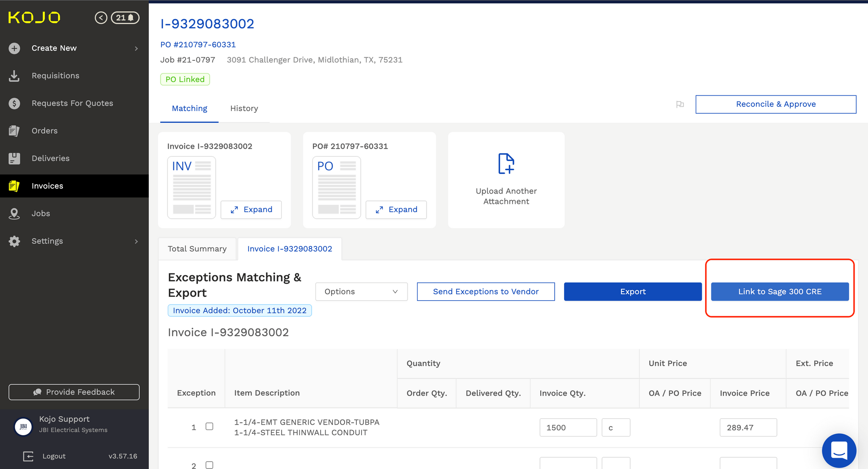The image size is (868, 469).
Task: Expand the Create New menu
Action: coord(135,48)
